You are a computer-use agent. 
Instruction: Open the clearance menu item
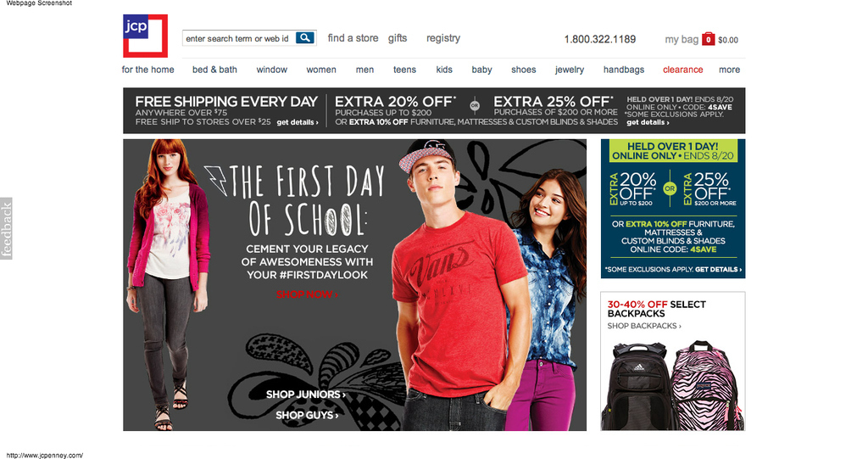[x=682, y=70]
